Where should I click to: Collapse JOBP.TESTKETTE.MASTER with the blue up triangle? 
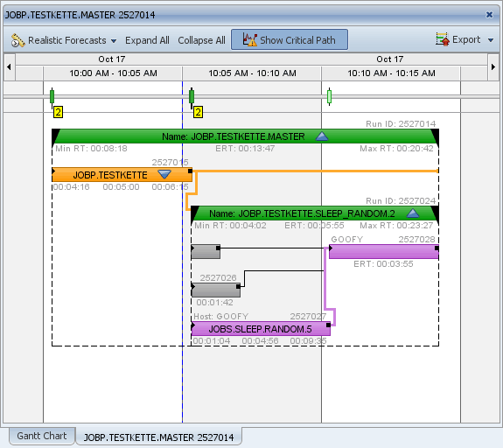tap(322, 136)
